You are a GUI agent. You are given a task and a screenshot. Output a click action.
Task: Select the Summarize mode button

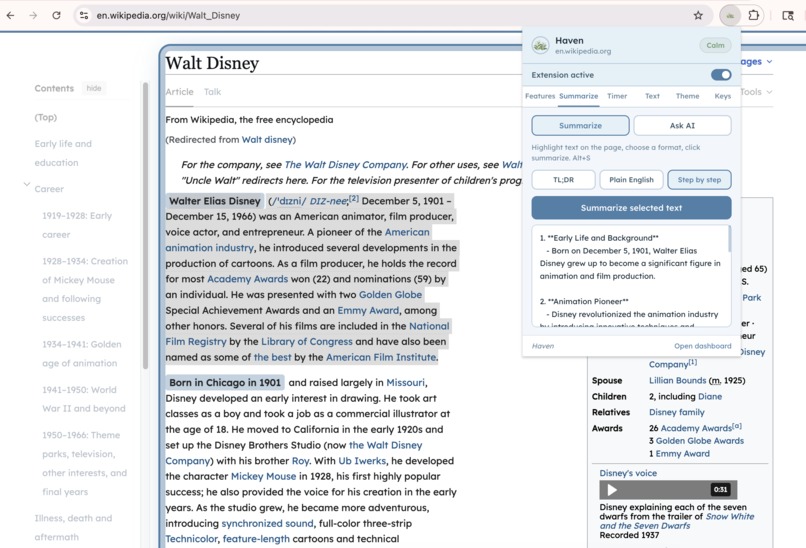[x=580, y=125]
